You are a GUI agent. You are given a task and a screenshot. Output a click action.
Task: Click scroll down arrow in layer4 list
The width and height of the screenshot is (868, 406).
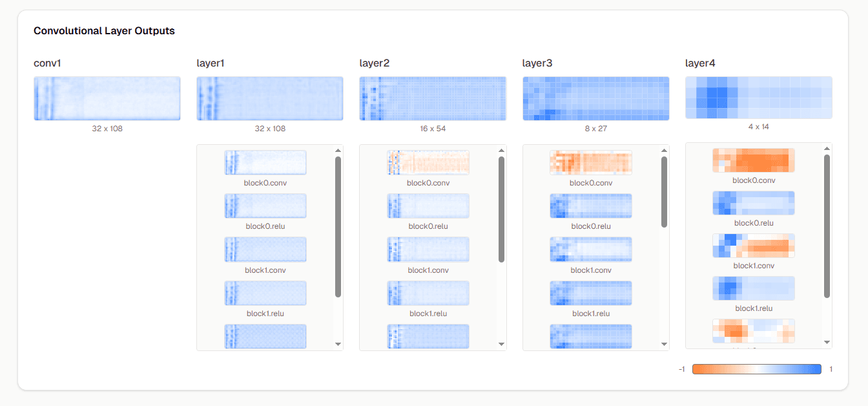(x=827, y=342)
